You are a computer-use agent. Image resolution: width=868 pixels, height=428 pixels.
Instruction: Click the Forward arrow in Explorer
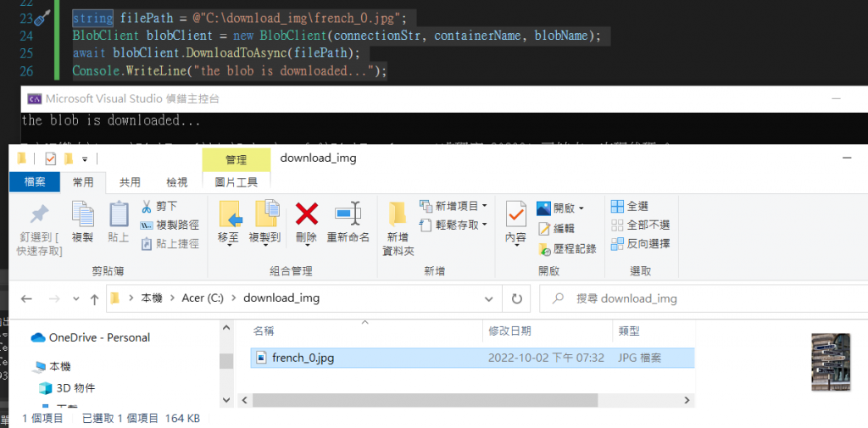click(53, 299)
